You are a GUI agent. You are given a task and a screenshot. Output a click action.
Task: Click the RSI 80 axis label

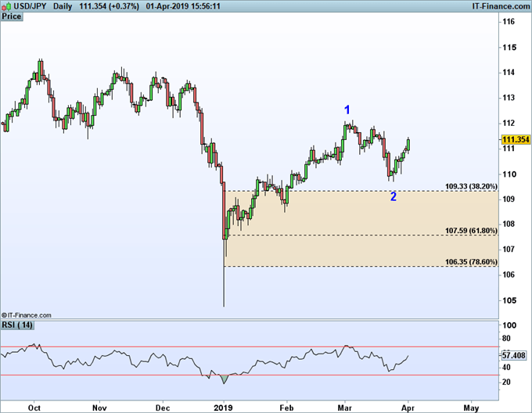[x=506, y=339]
